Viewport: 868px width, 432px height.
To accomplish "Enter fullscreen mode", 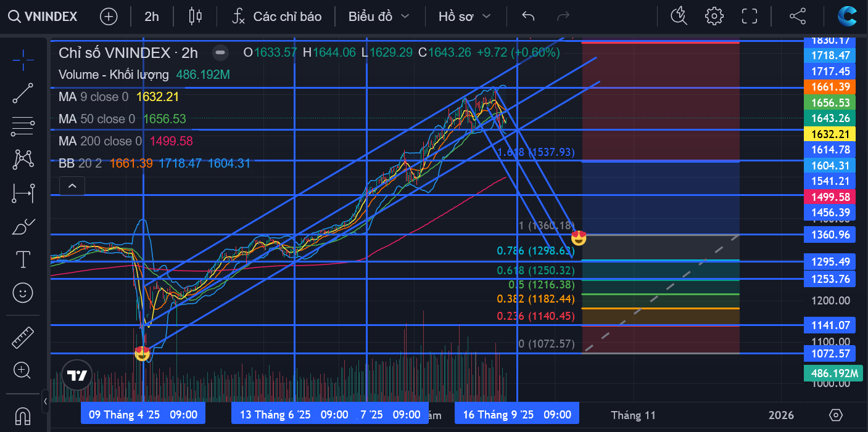I will pyautogui.click(x=749, y=17).
